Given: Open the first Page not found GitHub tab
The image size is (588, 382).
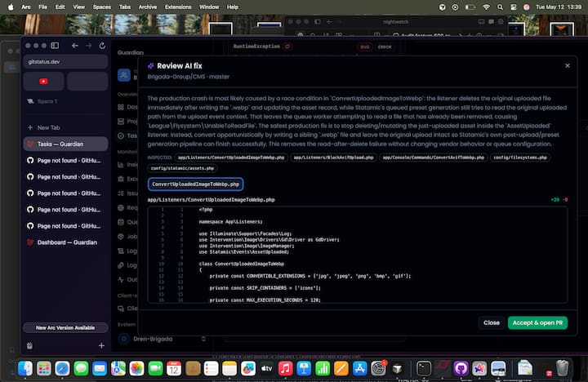Looking at the screenshot, I should [65, 161].
